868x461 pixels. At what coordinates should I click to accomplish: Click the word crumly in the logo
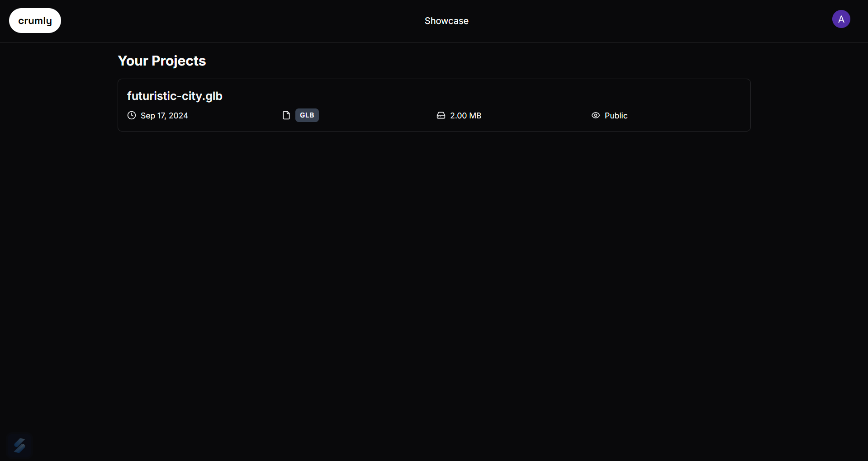tap(35, 21)
